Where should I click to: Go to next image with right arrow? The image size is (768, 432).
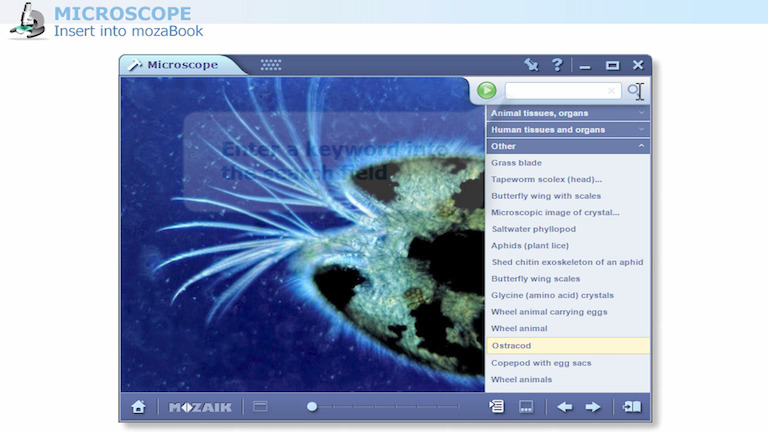pos(593,407)
